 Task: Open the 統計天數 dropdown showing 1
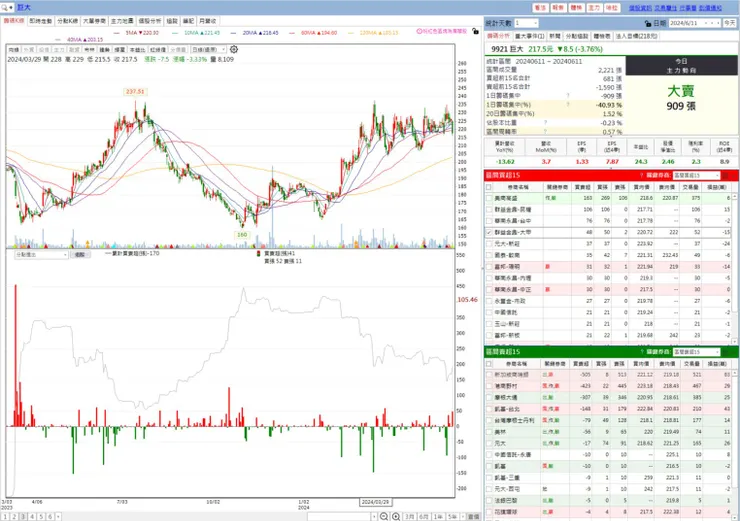pos(526,23)
